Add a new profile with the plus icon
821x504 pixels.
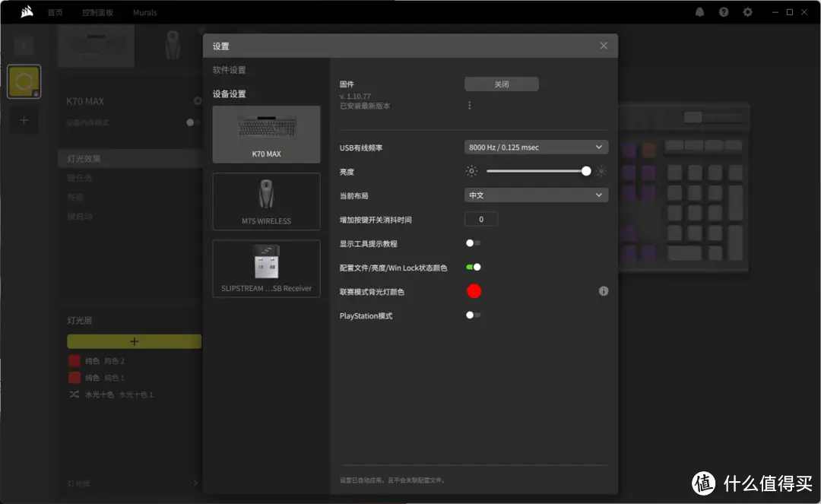(x=24, y=120)
